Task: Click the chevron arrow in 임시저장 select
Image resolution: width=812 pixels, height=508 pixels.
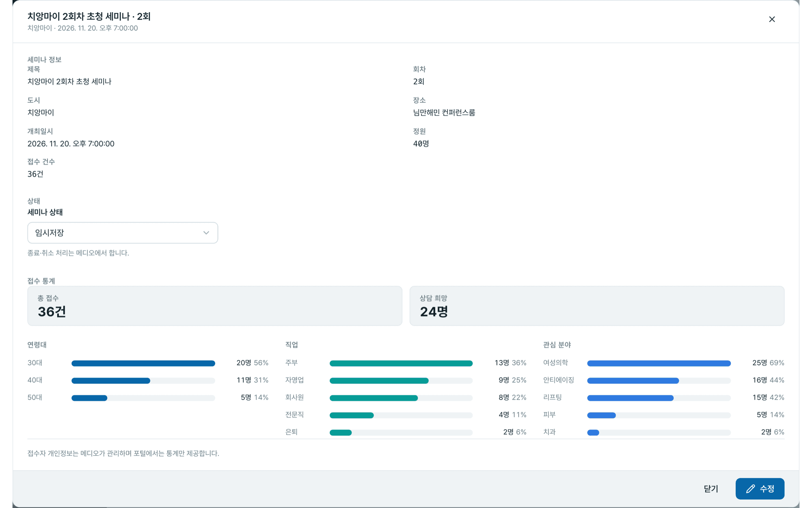Action: pos(206,233)
